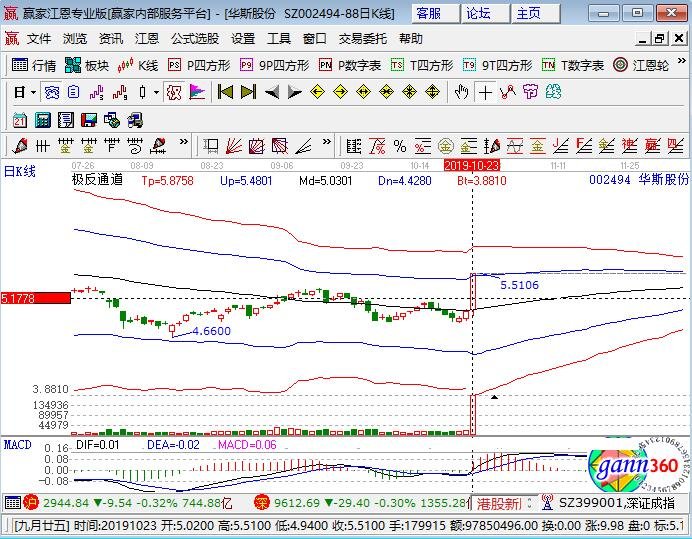Toggle the crosshair cursor button
The width and height of the screenshot is (692, 539).
point(485,92)
